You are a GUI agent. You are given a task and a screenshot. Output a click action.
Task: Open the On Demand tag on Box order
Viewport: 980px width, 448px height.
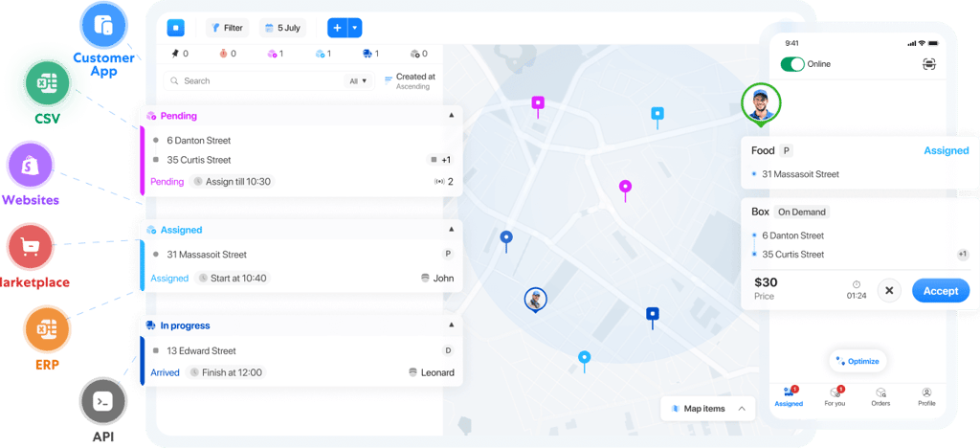click(x=802, y=212)
